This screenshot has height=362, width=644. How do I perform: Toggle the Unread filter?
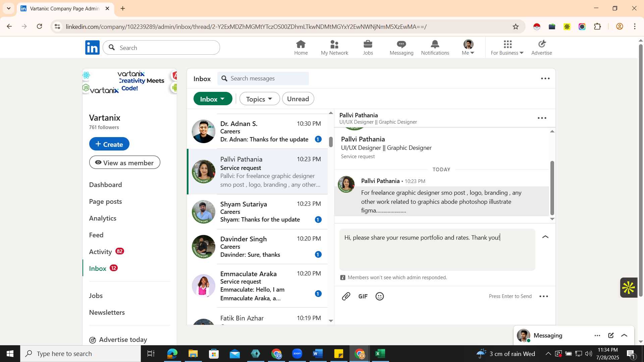click(x=298, y=99)
